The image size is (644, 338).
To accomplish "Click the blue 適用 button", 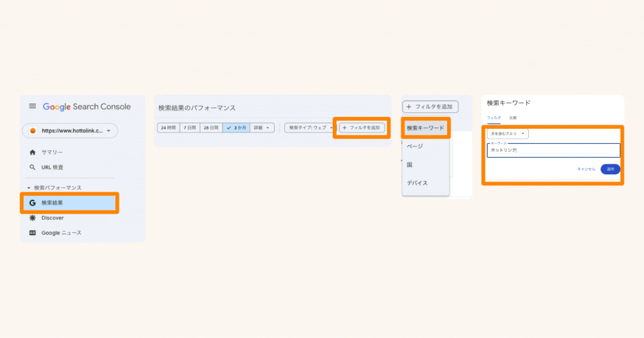I will (x=610, y=169).
